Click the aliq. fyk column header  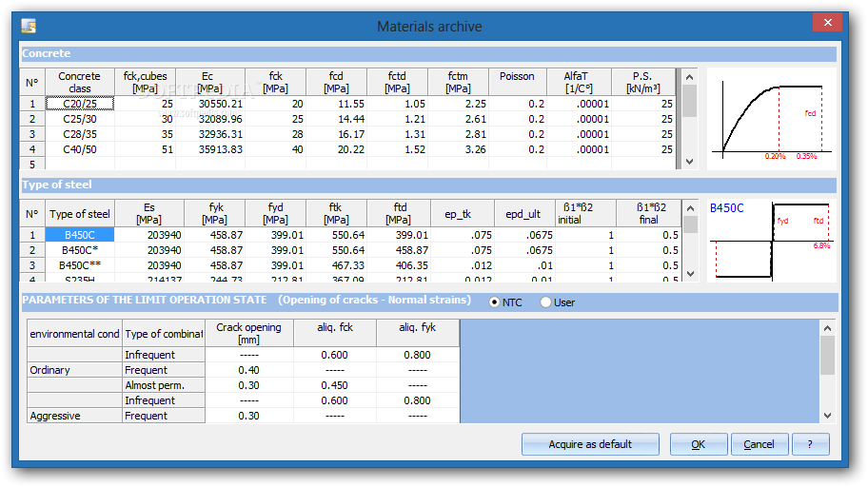[418, 333]
